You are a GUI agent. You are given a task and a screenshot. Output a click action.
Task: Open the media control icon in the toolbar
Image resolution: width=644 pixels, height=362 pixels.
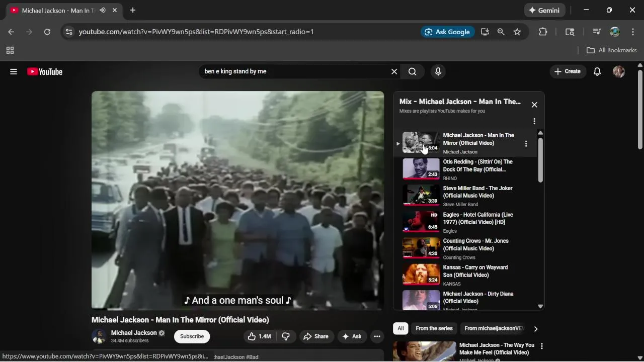[x=597, y=32]
